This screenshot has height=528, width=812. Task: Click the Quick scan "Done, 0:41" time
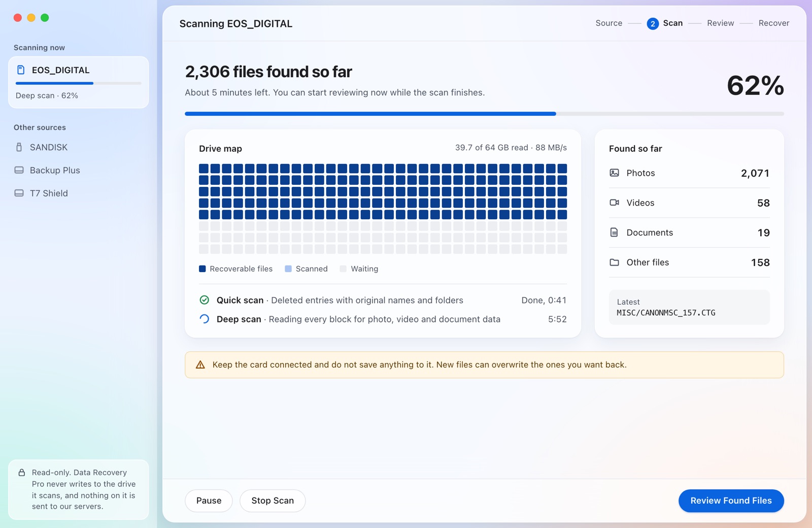pyautogui.click(x=544, y=300)
